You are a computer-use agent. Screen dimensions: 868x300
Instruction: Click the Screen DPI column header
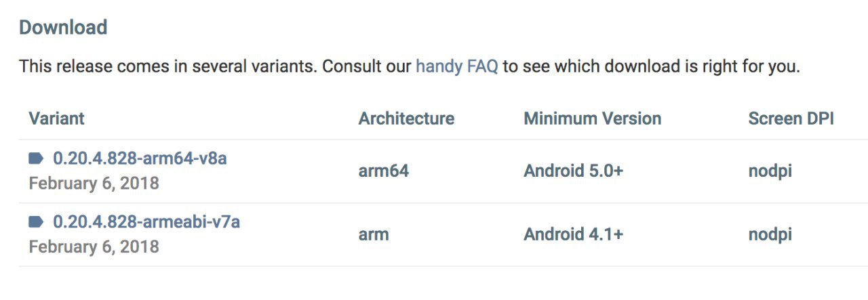[x=791, y=119]
